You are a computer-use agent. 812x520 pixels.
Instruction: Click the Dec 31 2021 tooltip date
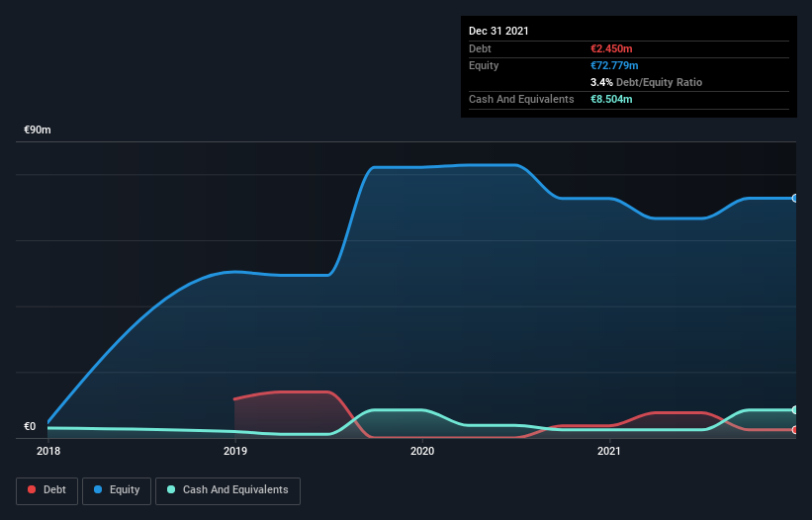point(498,31)
